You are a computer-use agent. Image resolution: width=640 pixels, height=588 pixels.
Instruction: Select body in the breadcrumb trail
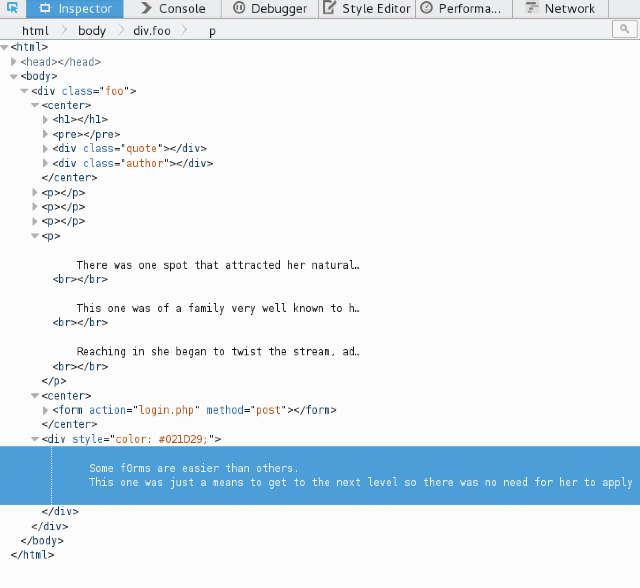click(x=92, y=31)
